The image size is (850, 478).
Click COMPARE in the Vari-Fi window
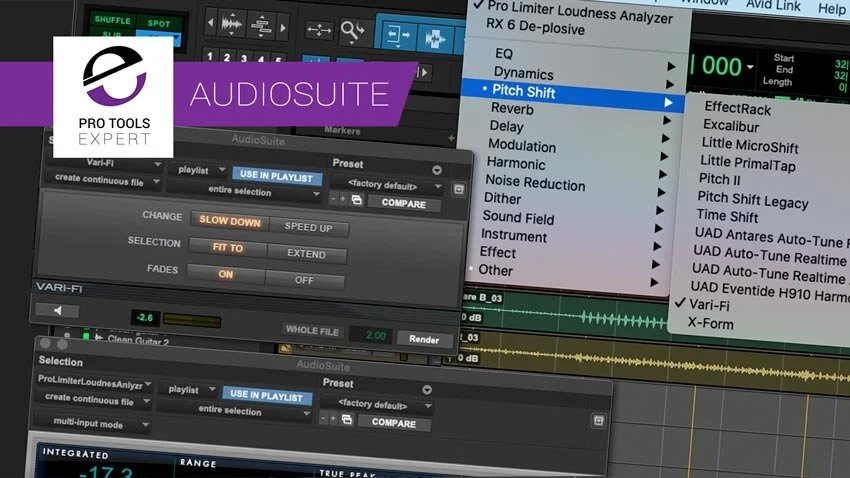pyautogui.click(x=403, y=203)
